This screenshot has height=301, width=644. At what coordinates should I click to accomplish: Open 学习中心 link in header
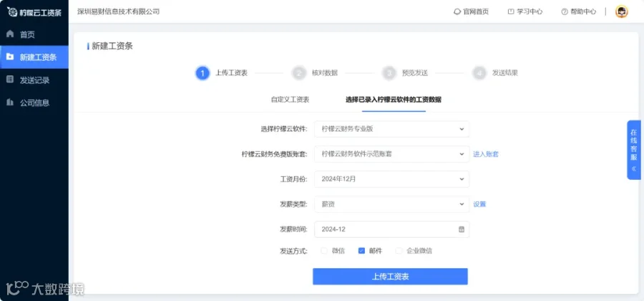click(x=525, y=11)
